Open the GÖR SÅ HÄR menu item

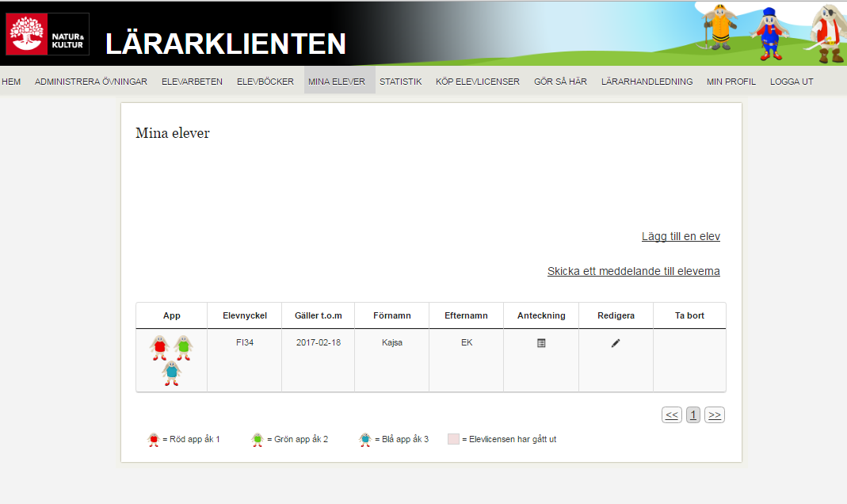click(560, 82)
